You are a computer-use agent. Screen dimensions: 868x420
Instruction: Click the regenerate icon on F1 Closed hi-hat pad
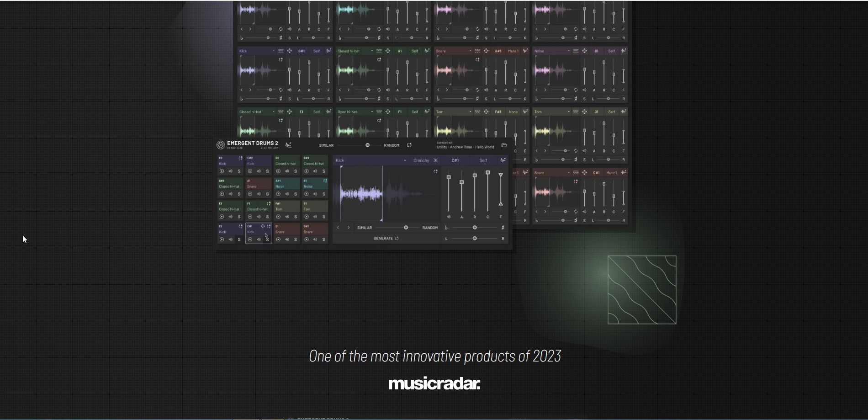(x=269, y=204)
